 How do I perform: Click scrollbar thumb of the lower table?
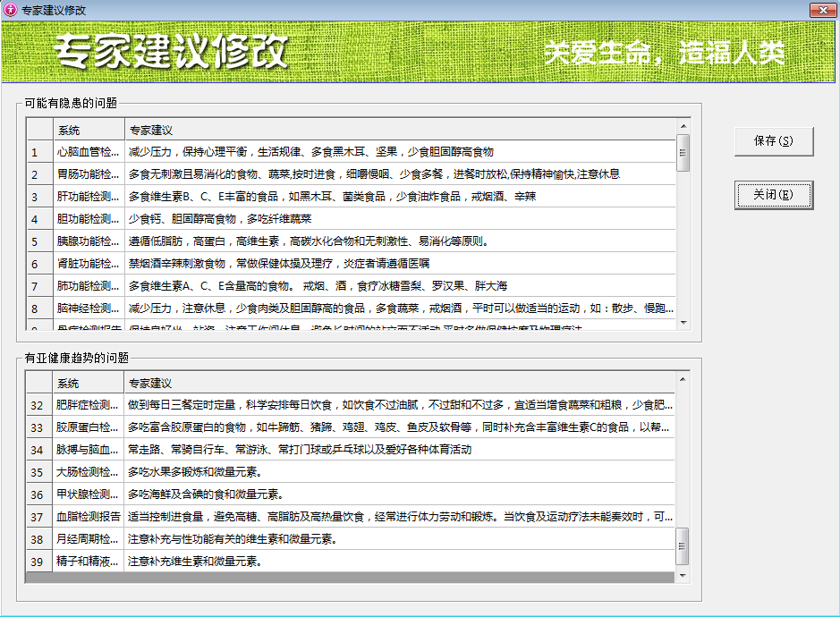(683, 542)
